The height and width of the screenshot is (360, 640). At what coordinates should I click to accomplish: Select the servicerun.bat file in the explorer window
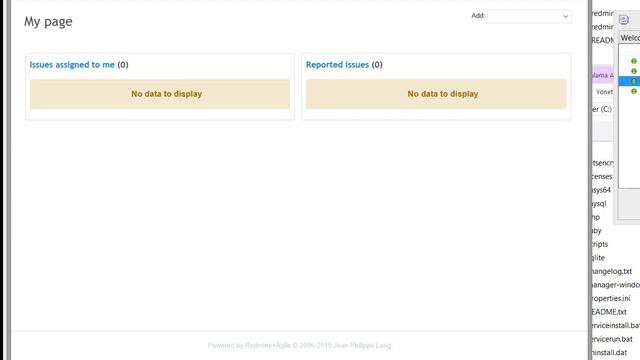[x=612, y=339]
